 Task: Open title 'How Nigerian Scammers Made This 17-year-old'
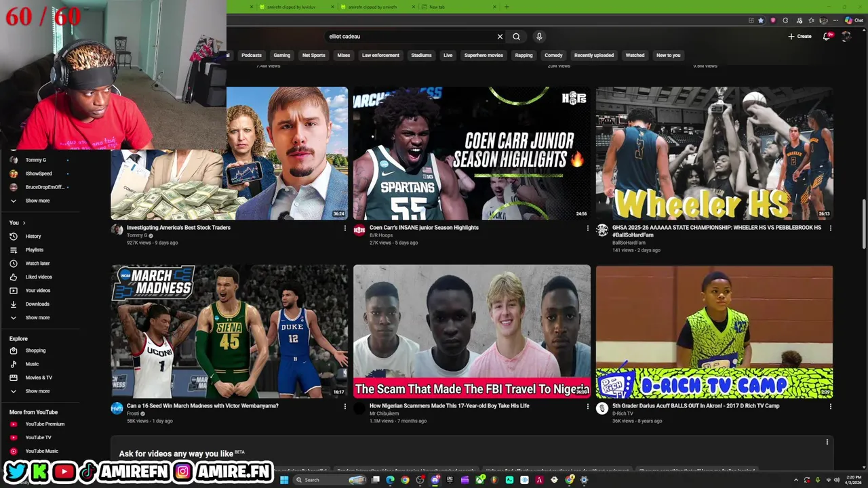[449, 406]
